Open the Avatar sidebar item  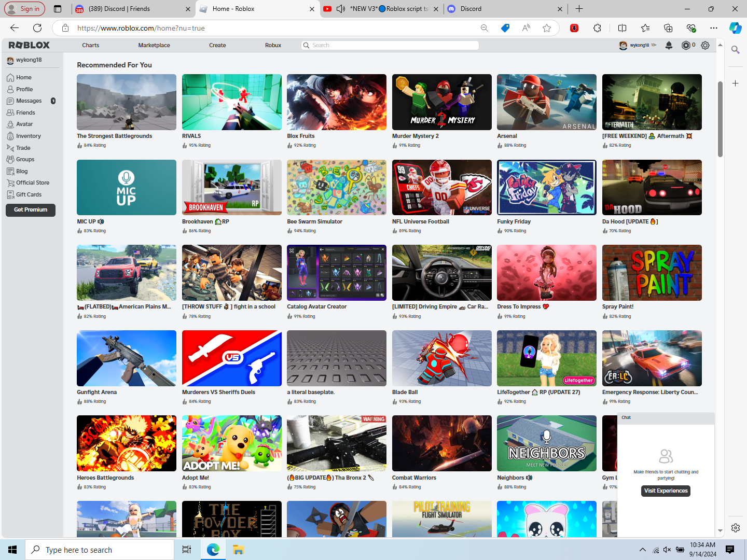pos(20,124)
